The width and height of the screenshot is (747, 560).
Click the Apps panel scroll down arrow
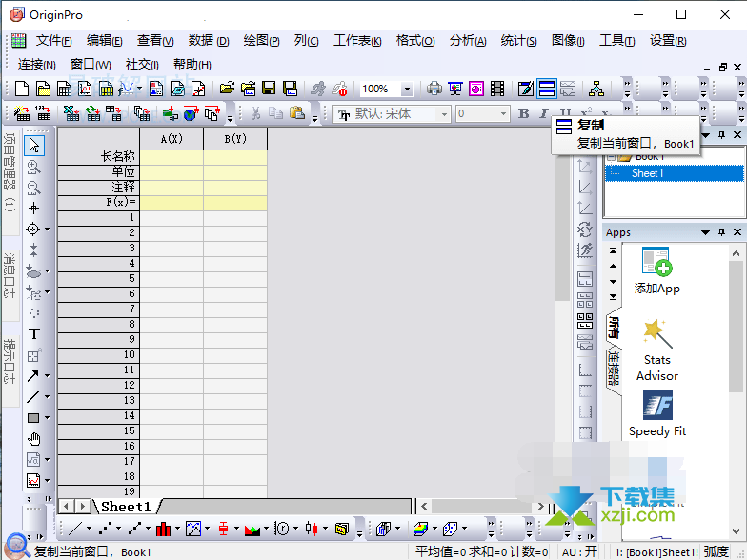point(736,530)
